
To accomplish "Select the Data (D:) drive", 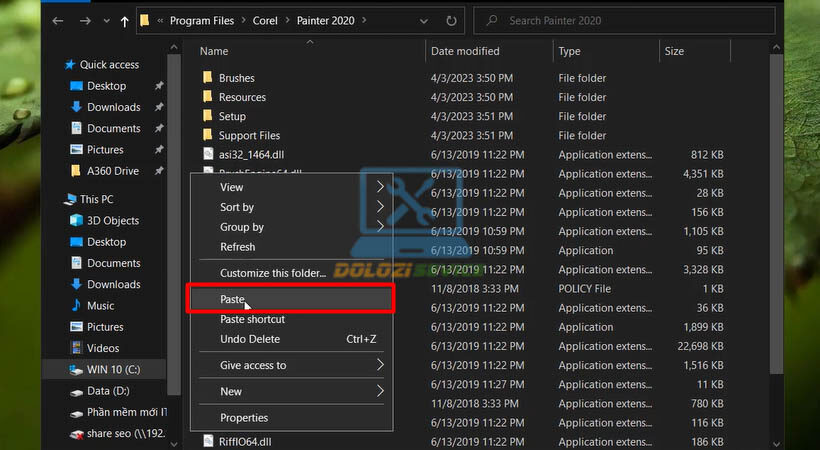I will pos(108,391).
